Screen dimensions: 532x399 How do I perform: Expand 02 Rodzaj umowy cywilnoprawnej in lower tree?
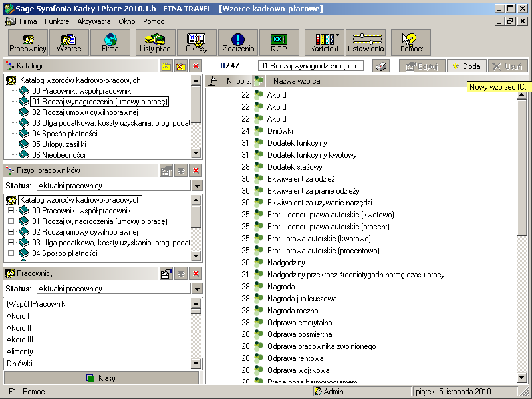tap(11, 232)
